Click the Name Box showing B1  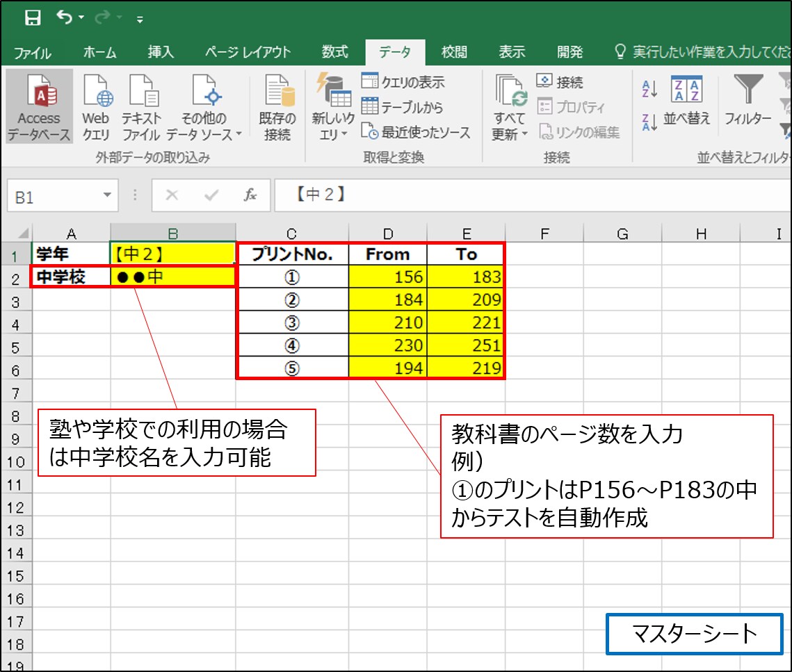coord(56,196)
